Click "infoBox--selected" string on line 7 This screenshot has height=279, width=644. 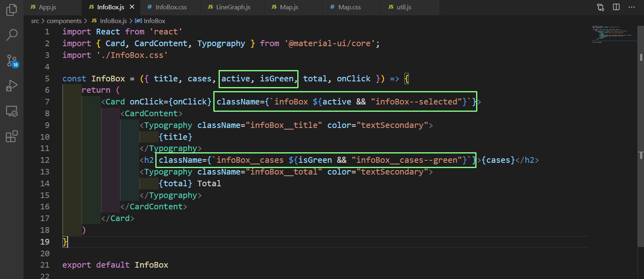tap(416, 102)
